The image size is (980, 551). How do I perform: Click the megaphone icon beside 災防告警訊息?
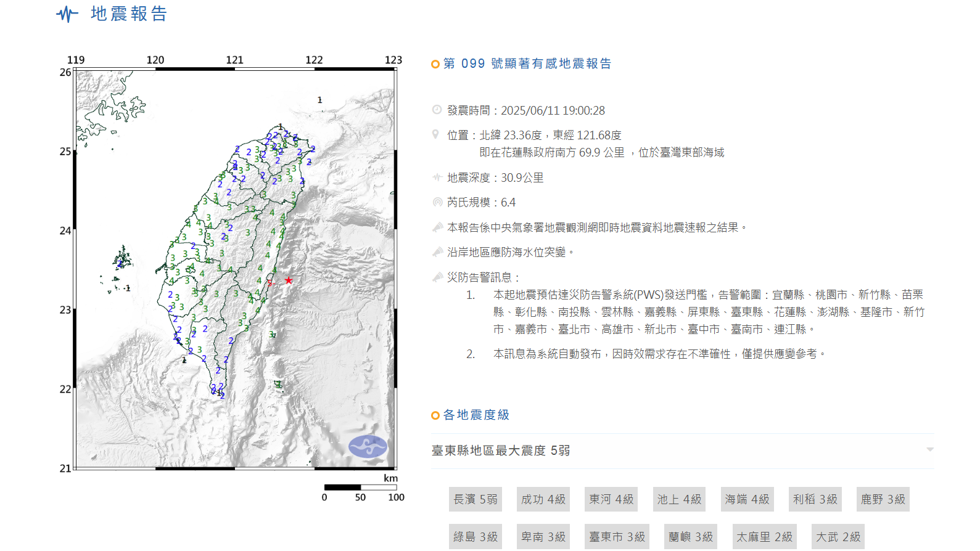[437, 277]
